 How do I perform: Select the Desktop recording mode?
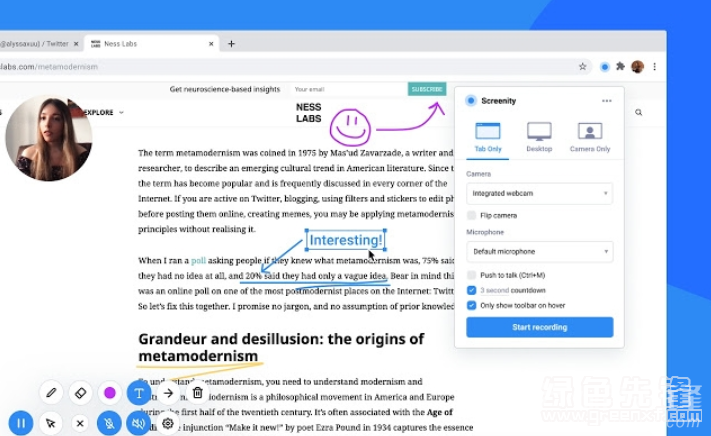coord(539,138)
